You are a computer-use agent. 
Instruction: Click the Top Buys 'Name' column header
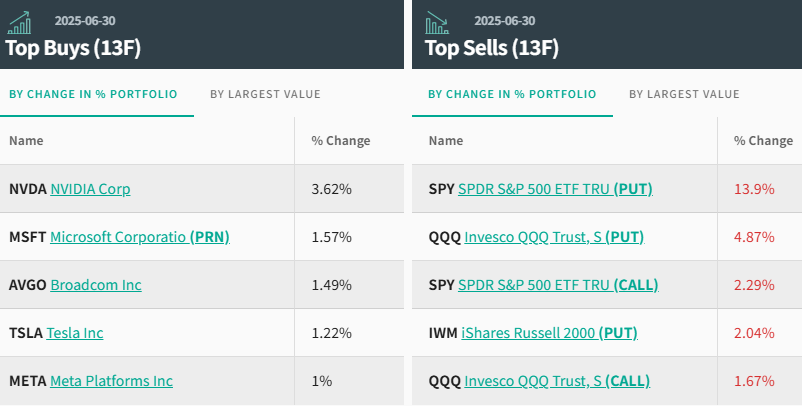pyautogui.click(x=26, y=141)
